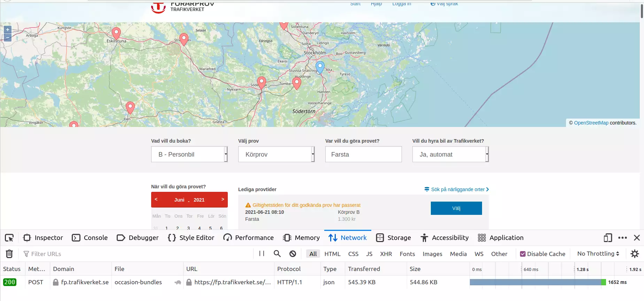Click the Eskilstuna map pin

[x=116, y=33]
